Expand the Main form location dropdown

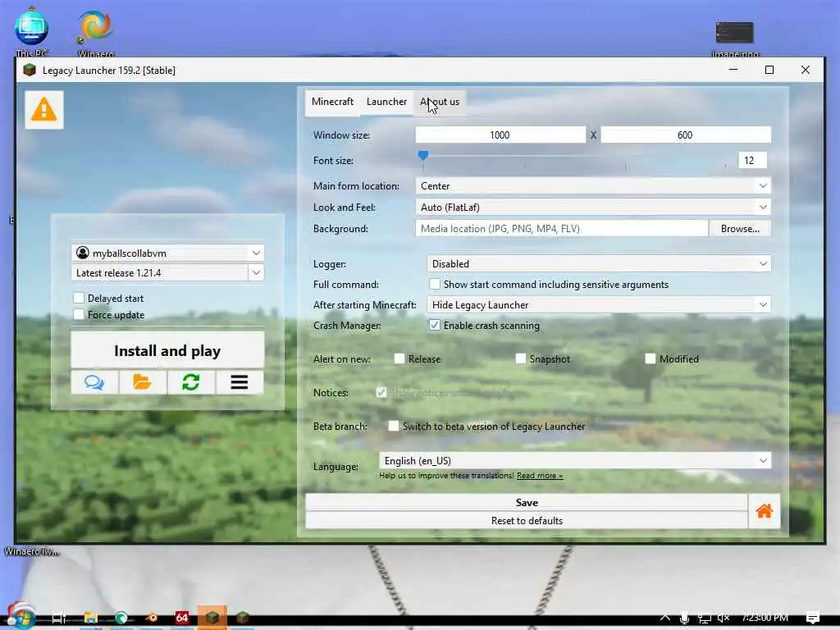click(x=593, y=186)
